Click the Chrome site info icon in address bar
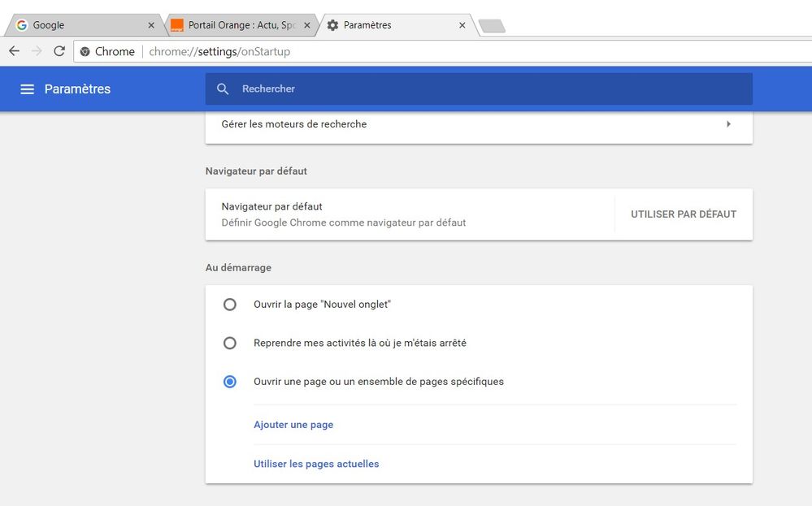The width and height of the screenshot is (812, 506). click(85, 52)
